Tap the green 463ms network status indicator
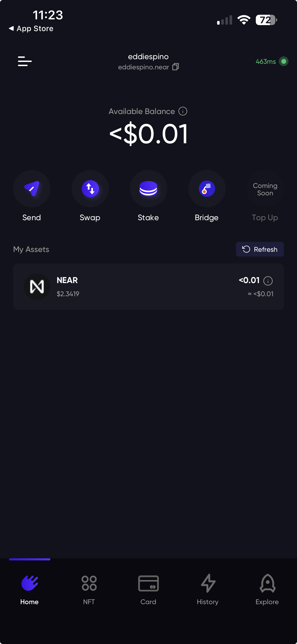 tap(272, 61)
